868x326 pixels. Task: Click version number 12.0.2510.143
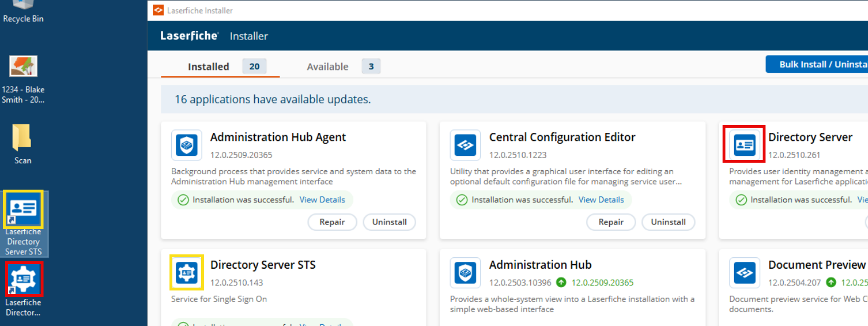tap(236, 282)
